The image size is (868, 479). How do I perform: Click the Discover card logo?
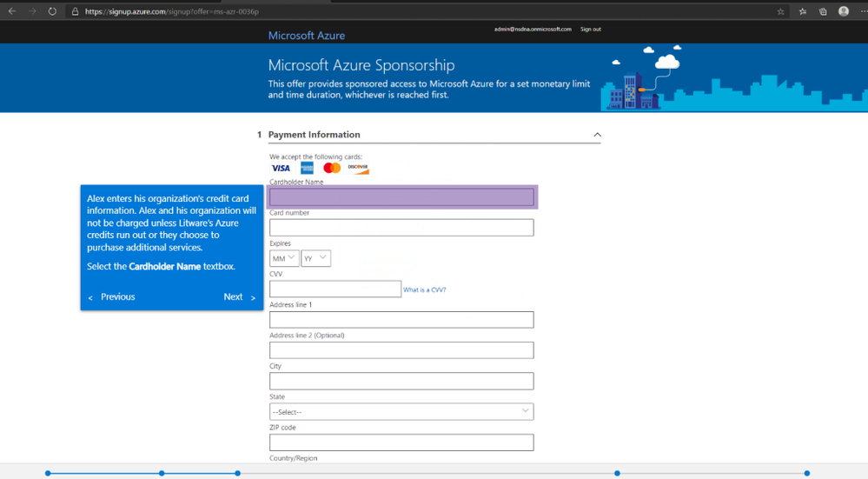tap(358, 168)
